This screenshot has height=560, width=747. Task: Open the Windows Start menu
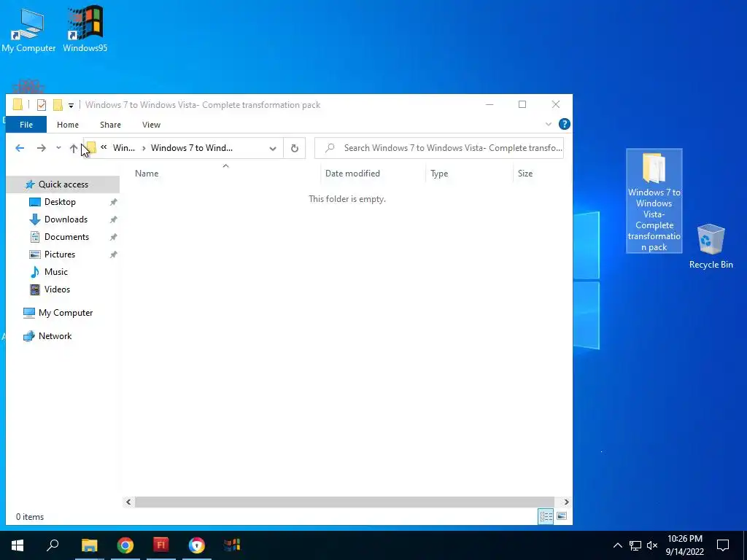point(18,545)
